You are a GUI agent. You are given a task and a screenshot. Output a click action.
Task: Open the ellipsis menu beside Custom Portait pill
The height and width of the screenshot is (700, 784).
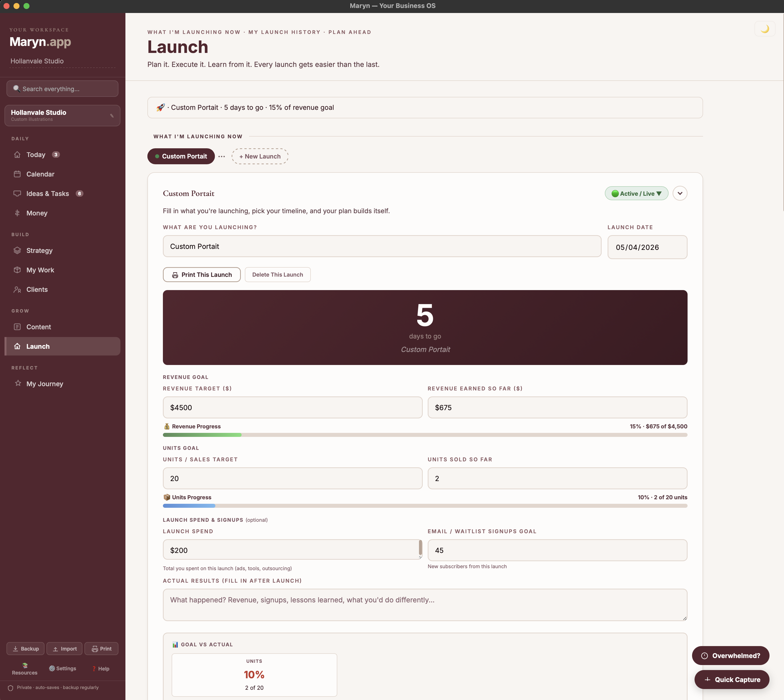tap(222, 156)
